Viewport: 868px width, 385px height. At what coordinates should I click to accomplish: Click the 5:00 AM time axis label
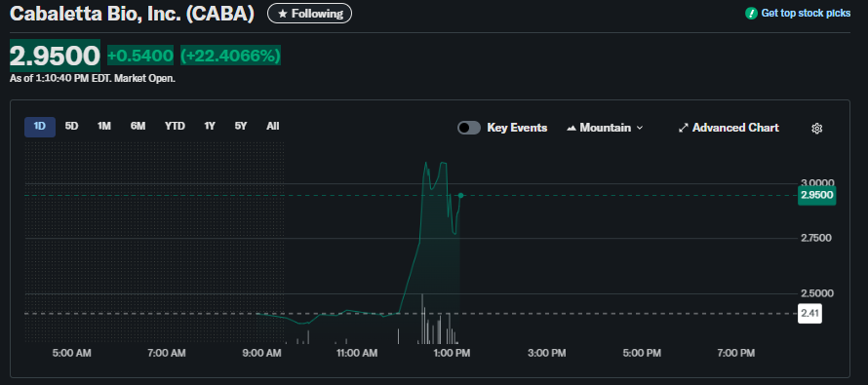tap(71, 353)
